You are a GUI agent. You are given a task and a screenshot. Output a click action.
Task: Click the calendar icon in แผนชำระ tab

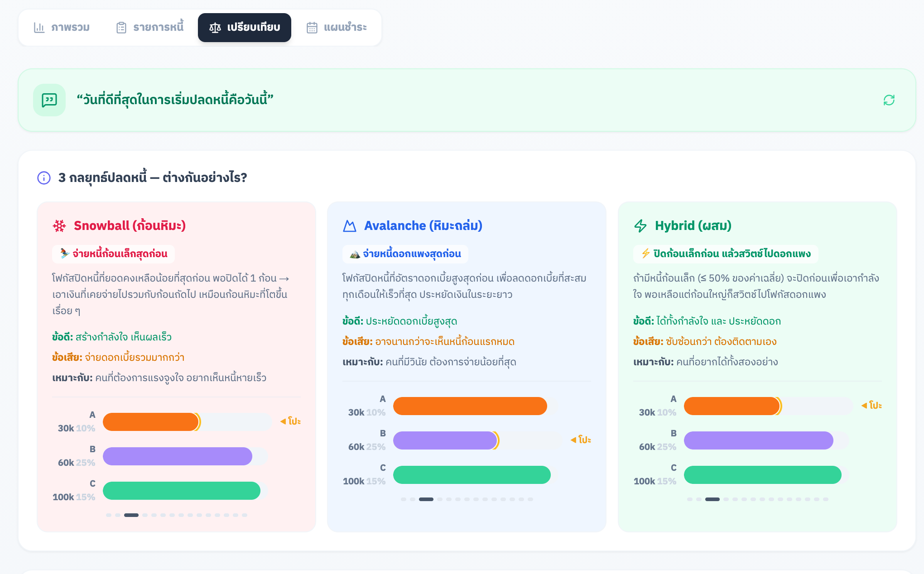(x=312, y=28)
